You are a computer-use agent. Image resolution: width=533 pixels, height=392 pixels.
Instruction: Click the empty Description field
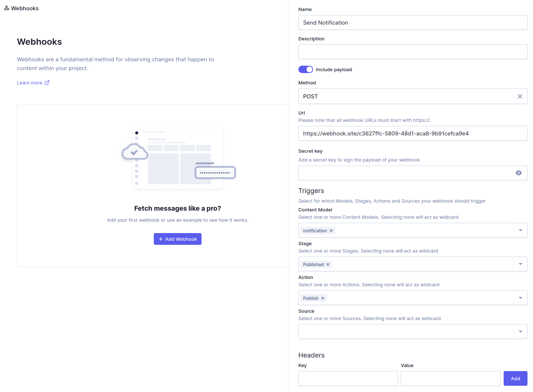413,52
